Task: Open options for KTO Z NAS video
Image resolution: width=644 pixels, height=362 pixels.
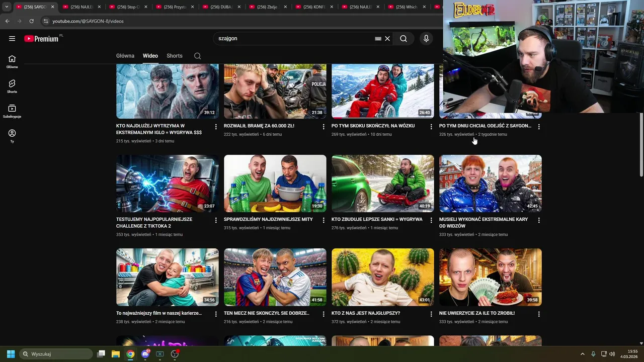Action: pos(431,314)
